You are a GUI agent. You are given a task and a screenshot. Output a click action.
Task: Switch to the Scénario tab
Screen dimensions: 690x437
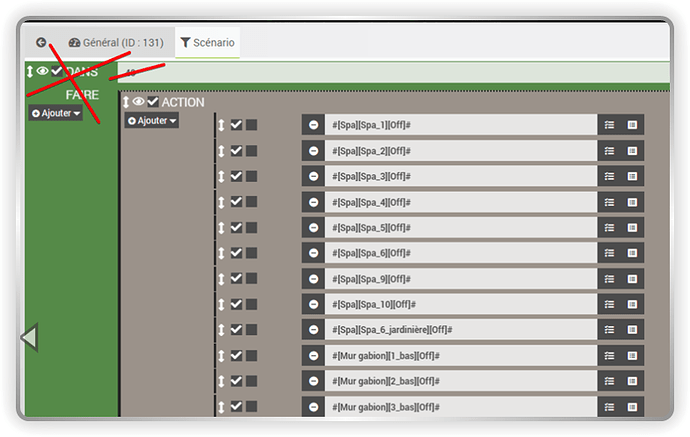pyautogui.click(x=207, y=43)
